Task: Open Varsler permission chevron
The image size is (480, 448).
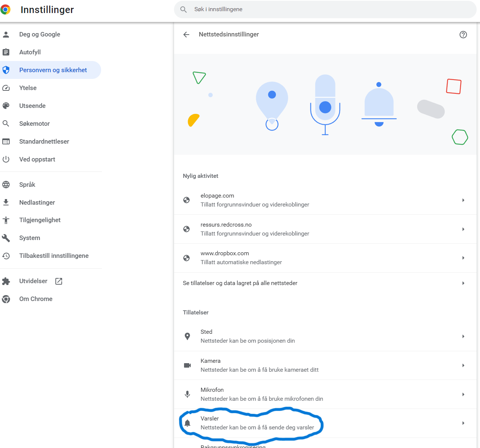Action: [x=463, y=423]
